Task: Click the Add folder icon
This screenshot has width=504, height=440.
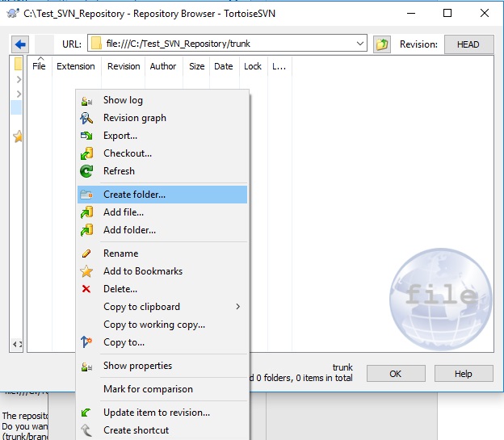Action: click(x=86, y=230)
